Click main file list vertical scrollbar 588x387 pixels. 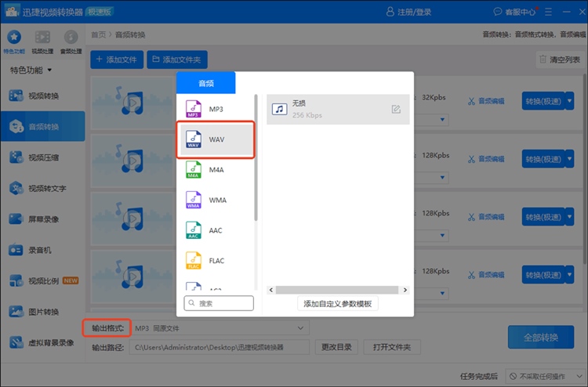(x=585, y=168)
